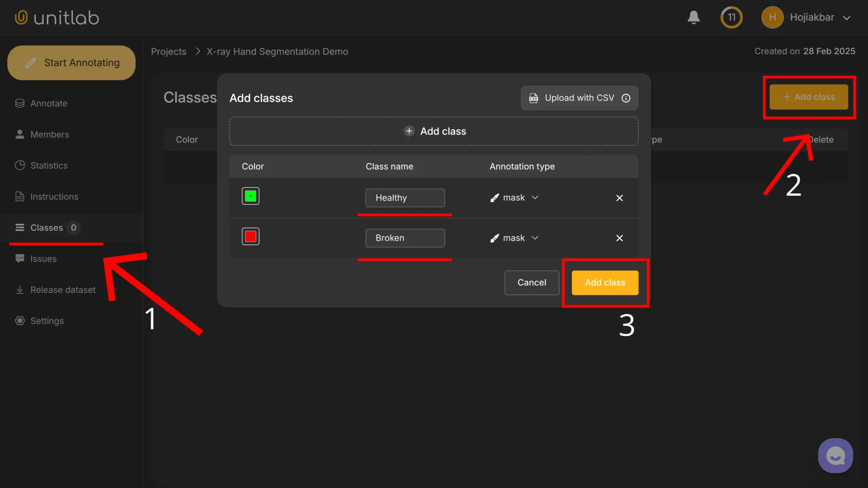Remove the Healthy class row
Screen dimensions: 868x488
coord(619,198)
